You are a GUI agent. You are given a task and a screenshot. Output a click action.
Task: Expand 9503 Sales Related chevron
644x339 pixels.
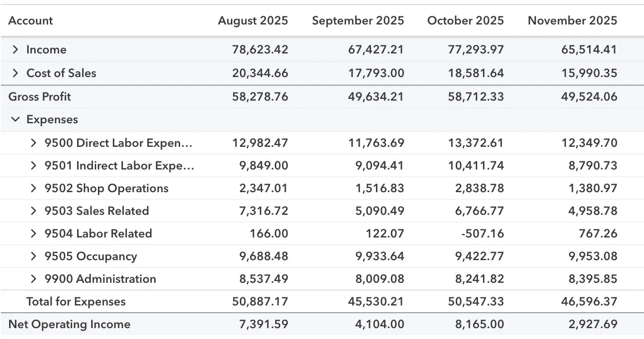tap(33, 211)
